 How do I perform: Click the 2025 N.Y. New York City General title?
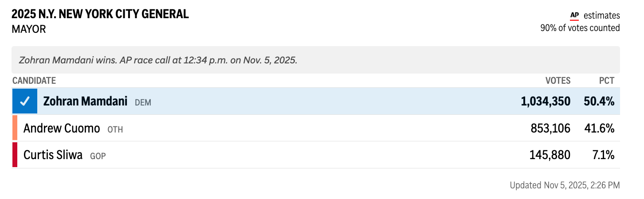pyautogui.click(x=100, y=14)
